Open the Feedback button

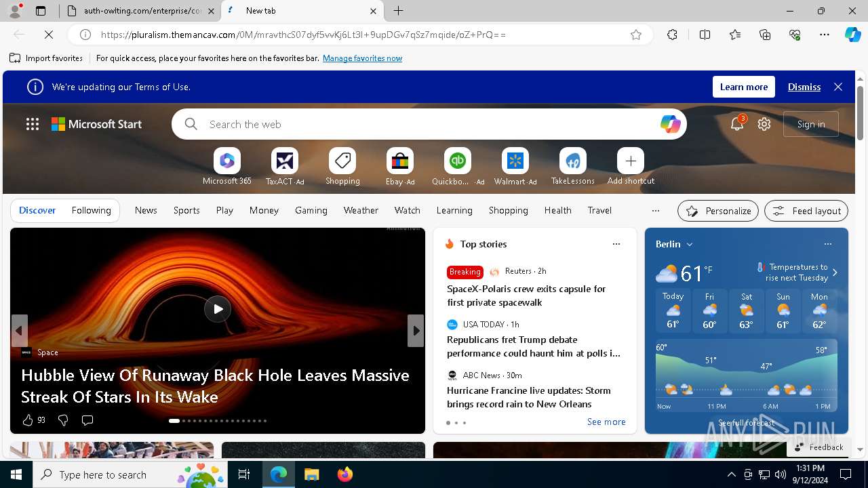[x=818, y=447]
